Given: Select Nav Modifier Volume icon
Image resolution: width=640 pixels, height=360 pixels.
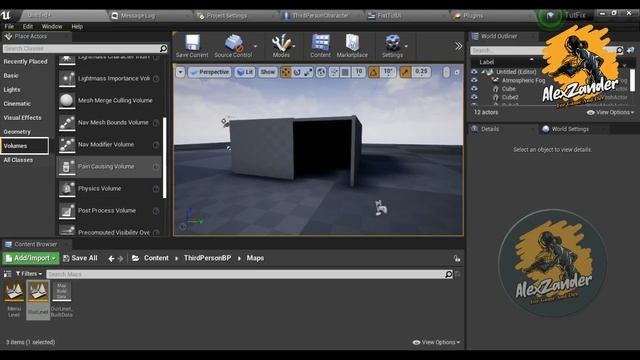Looking at the screenshot, I should 67,145.
